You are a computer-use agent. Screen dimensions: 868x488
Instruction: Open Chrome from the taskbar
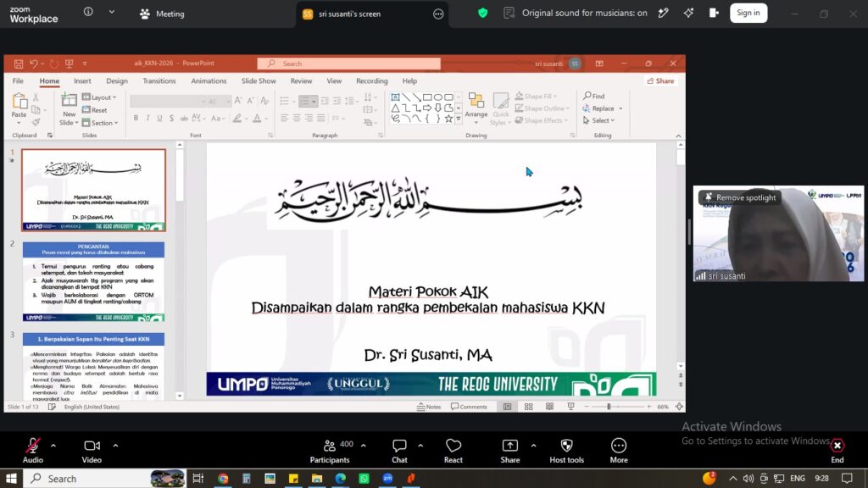click(223, 479)
